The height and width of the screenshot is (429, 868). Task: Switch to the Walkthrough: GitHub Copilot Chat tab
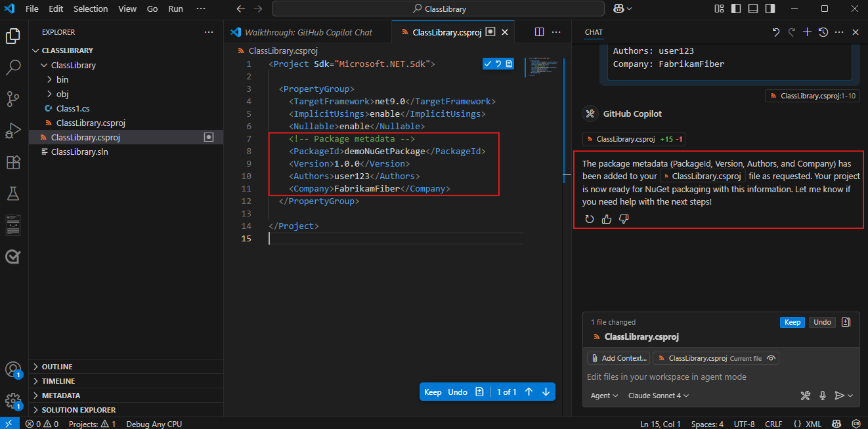tap(309, 31)
